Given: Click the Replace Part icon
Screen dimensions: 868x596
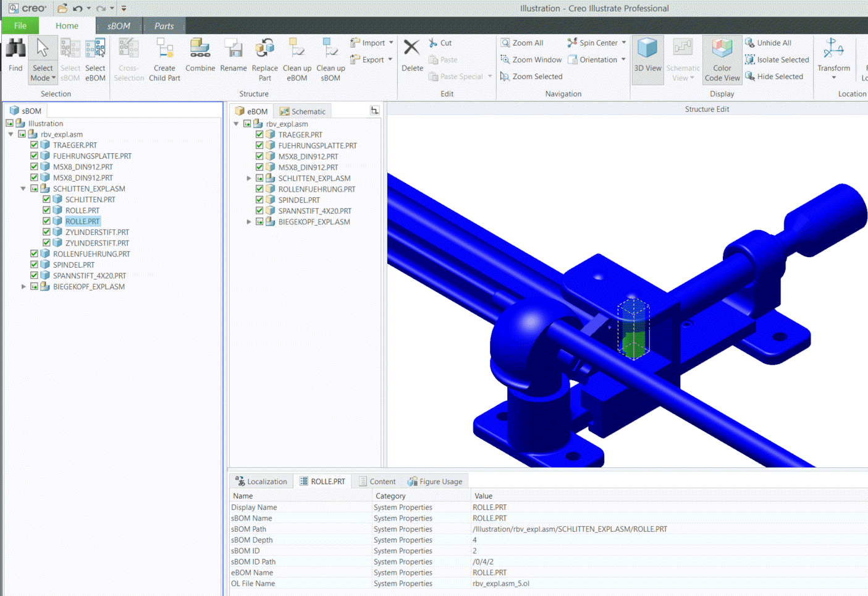Looking at the screenshot, I should tap(264, 49).
